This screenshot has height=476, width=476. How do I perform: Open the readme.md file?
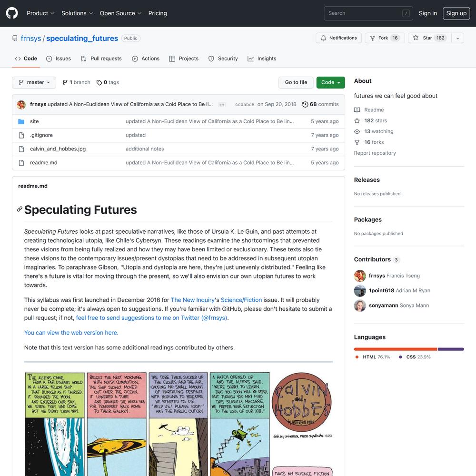44,162
